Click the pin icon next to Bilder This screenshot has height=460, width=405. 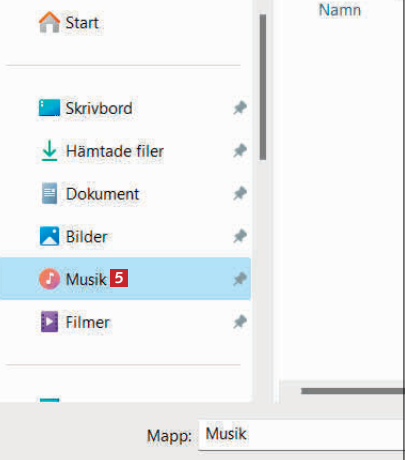click(240, 236)
